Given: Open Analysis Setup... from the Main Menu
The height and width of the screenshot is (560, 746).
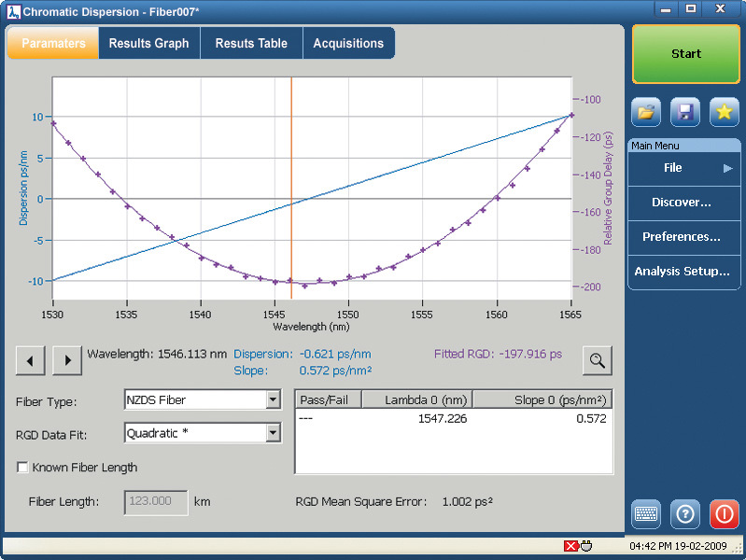Looking at the screenshot, I should point(684,272).
